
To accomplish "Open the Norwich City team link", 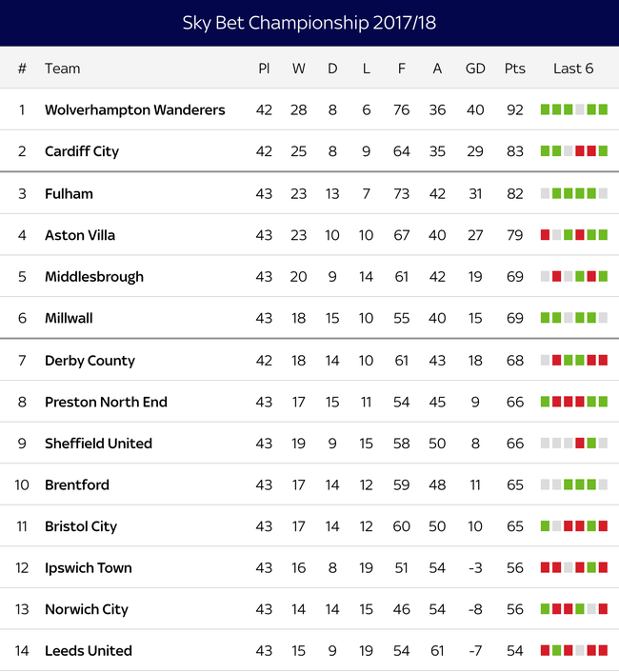I will pos(87,609).
